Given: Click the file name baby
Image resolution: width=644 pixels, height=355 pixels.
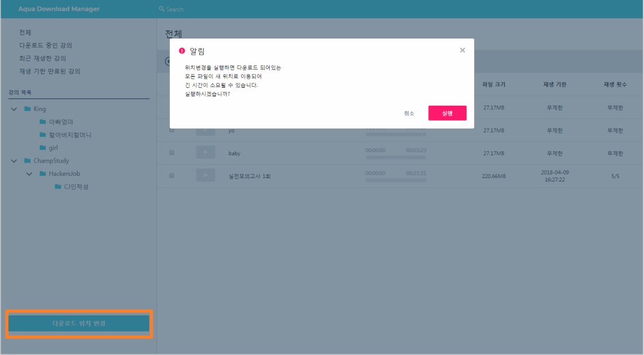Looking at the screenshot, I should (235, 153).
